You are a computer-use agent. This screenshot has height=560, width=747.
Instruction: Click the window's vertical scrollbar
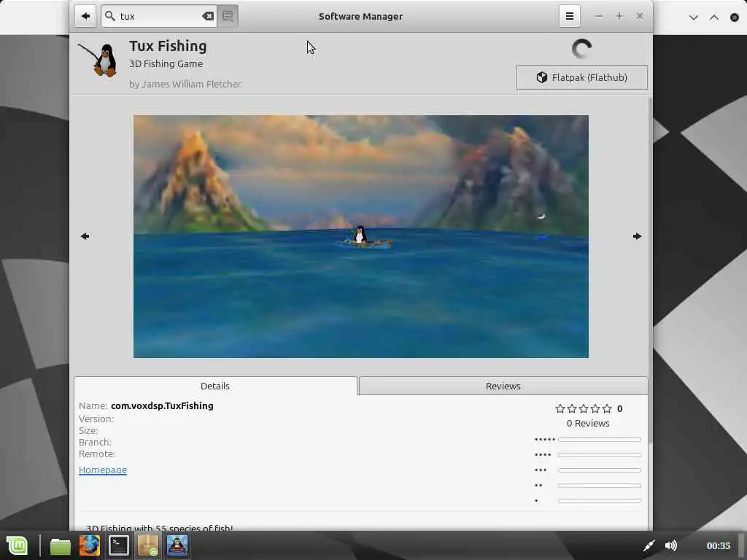(650, 271)
